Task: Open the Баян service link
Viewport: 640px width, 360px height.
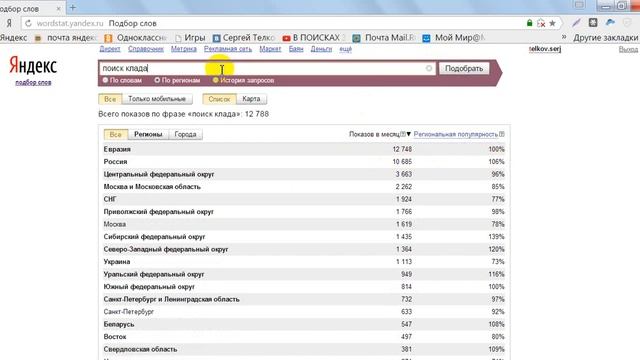Action: coord(296,49)
